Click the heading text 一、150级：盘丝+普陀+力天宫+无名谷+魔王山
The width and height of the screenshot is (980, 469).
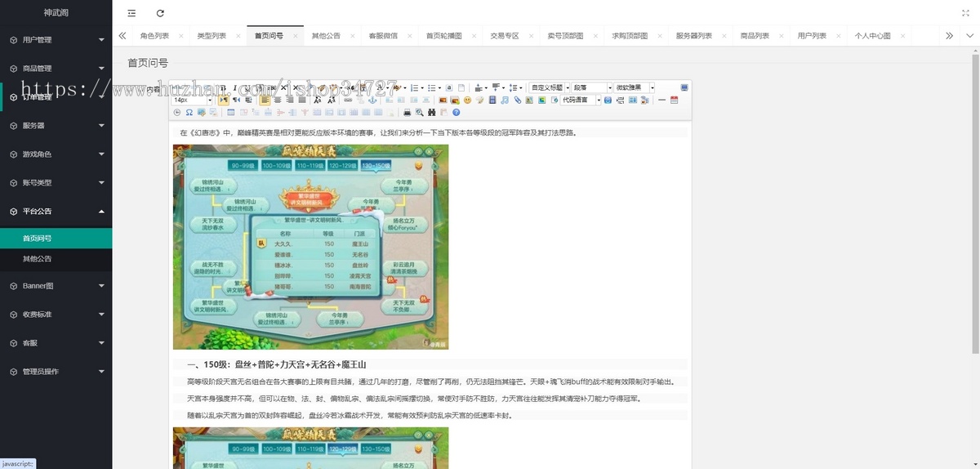[x=277, y=364]
